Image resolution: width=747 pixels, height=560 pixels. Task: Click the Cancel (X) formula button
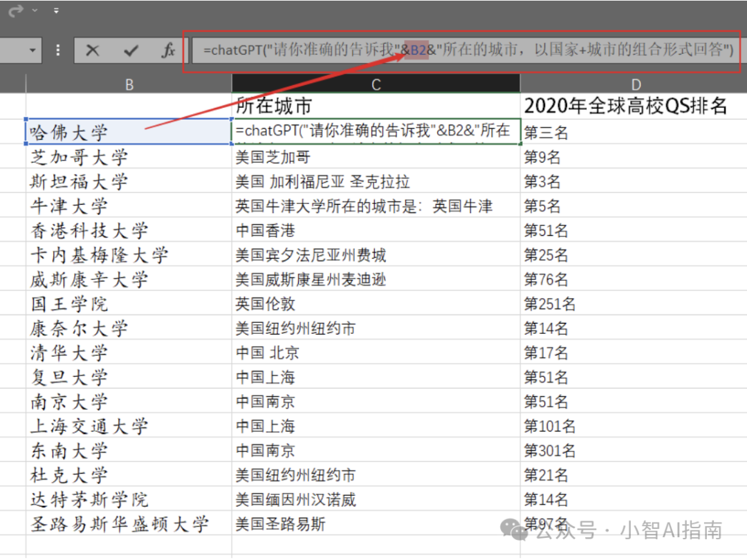point(93,50)
